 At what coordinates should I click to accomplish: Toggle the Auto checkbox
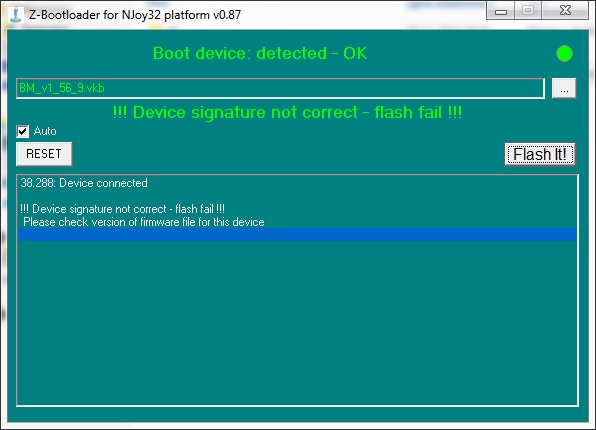[x=23, y=131]
